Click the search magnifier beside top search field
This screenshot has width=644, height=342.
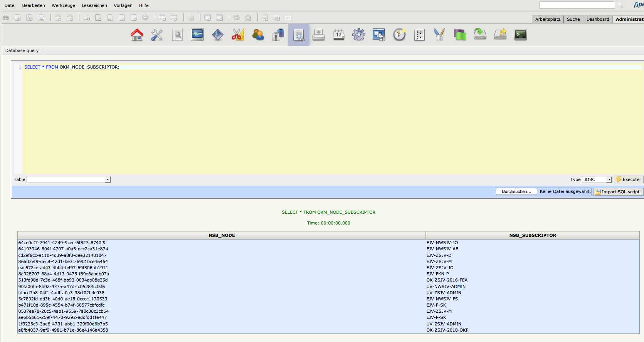click(620, 5)
